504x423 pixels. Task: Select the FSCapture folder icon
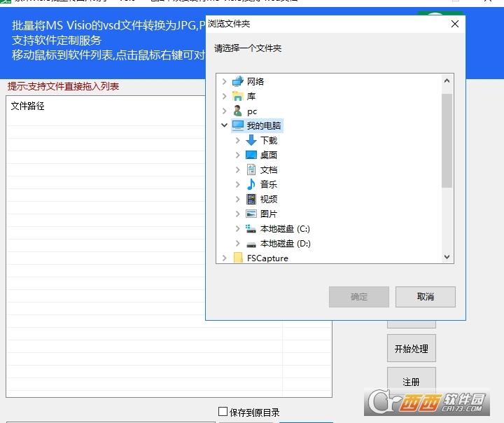point(238,258)
